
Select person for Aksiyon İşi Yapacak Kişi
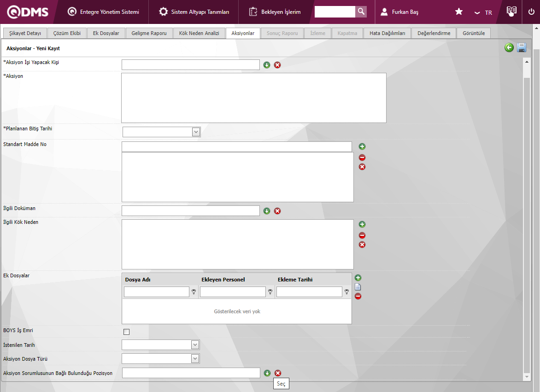point(267,65)
